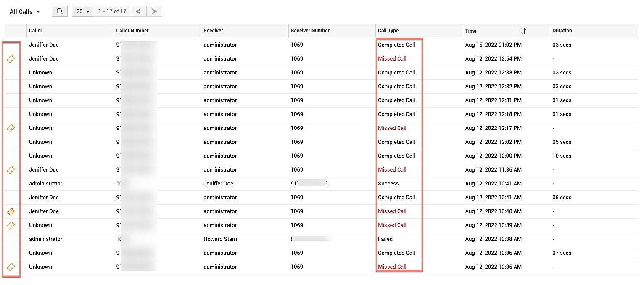Open the search magnifier button

pos(60,11)
